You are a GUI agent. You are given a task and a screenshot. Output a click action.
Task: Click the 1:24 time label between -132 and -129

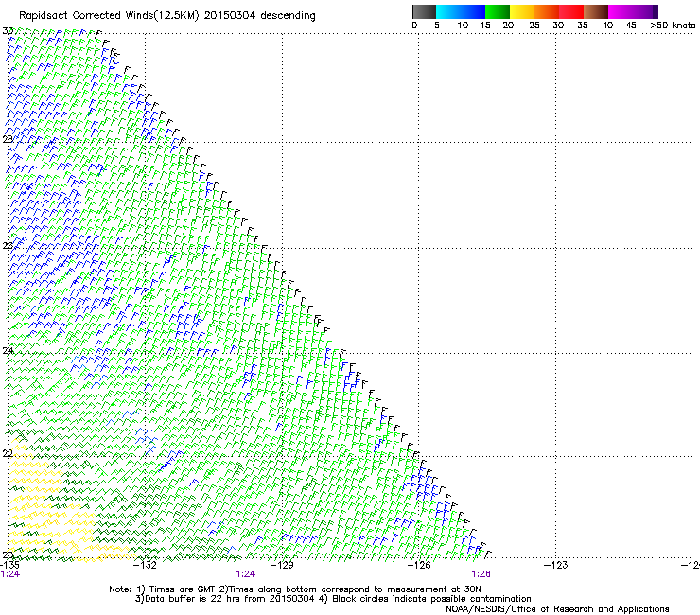[x=246, y=574]
